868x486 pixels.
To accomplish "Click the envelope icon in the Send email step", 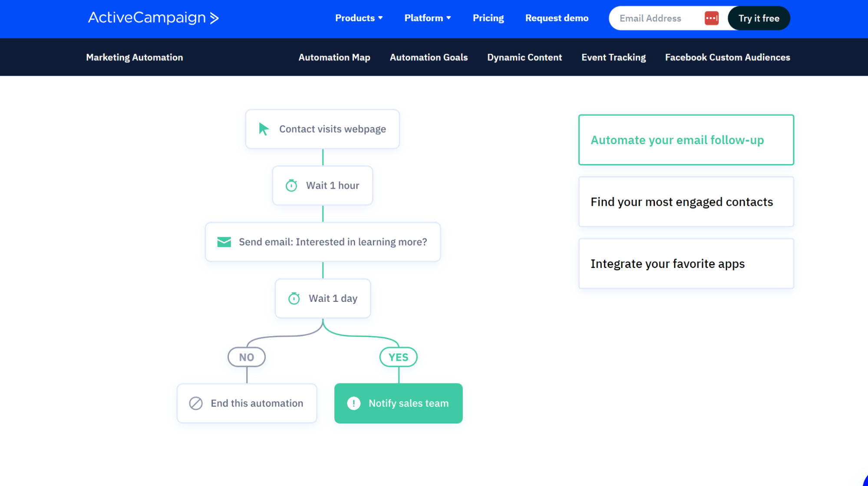I will pyautogui.click(x=224, y=242).
